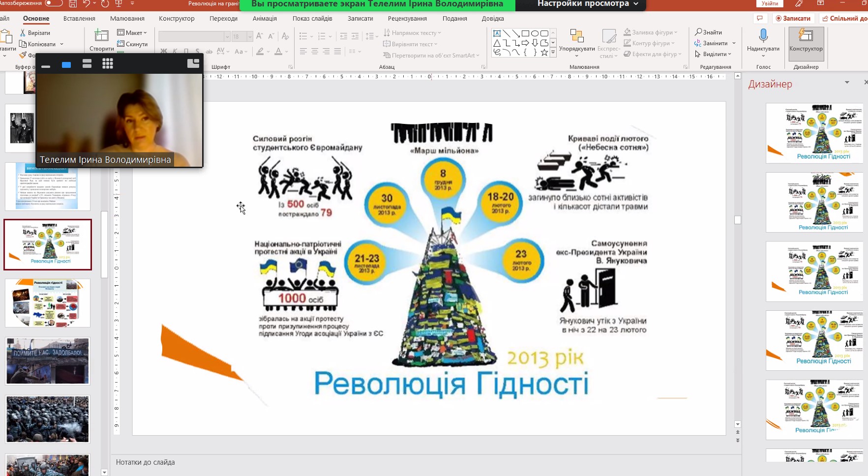Switch to the Анімація tab
The height and width of the screenshot is (476, 868).
click(265, 19)
